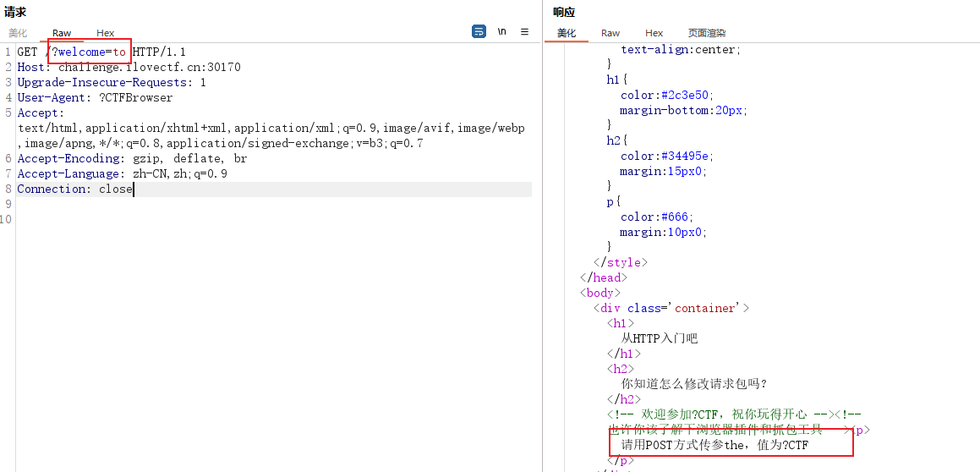
Task: Click the Accept-Encoding gzip, deflate, br line
Action: [133, 159]
